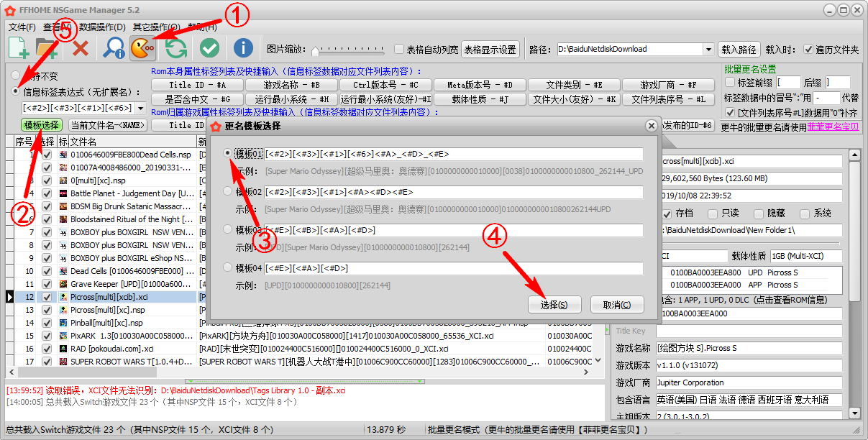Enable 标签前缀 checkbox
Viewport: 868px width, 440px height.
(730, 83)
